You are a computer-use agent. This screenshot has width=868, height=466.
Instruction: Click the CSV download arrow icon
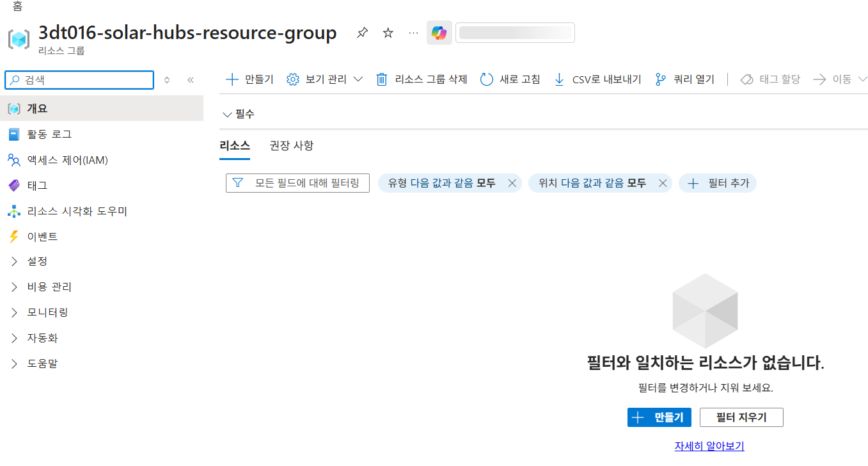tap(559, 79)
